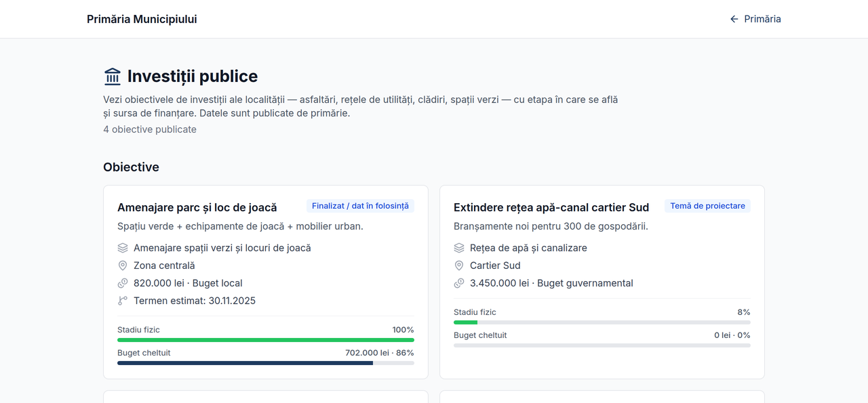This screenshot has height=403, width=868.
Task: Click the 86% Buget cheltuit progress bar
Action: tap(266, 363)
